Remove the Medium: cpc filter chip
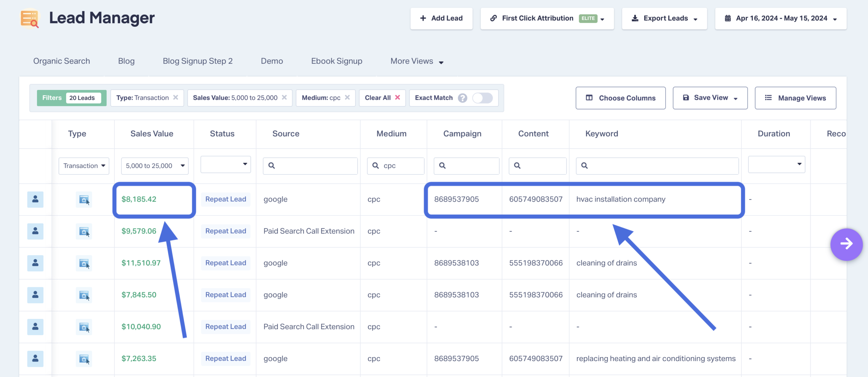 tap(348, 97)
